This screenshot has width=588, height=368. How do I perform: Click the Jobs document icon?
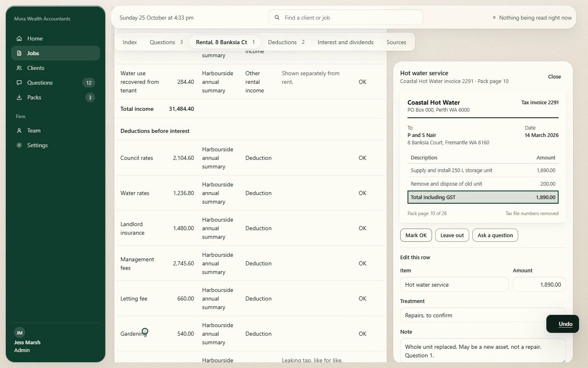click(x=19, y=53)
